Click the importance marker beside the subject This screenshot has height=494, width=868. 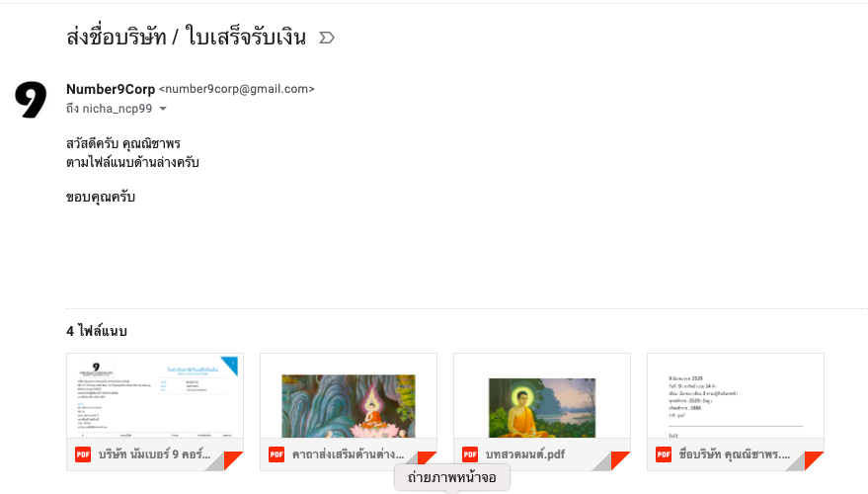pos(327,38)
